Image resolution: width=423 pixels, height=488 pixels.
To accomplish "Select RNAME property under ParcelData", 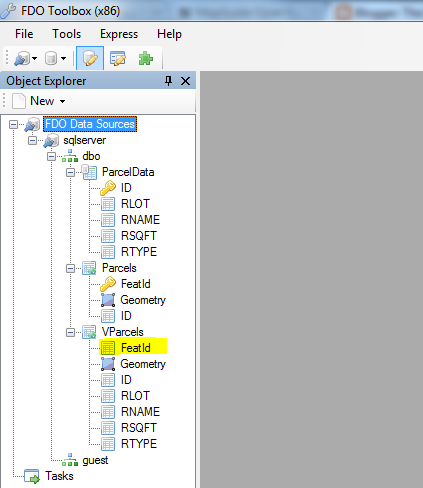I will 140,220.
